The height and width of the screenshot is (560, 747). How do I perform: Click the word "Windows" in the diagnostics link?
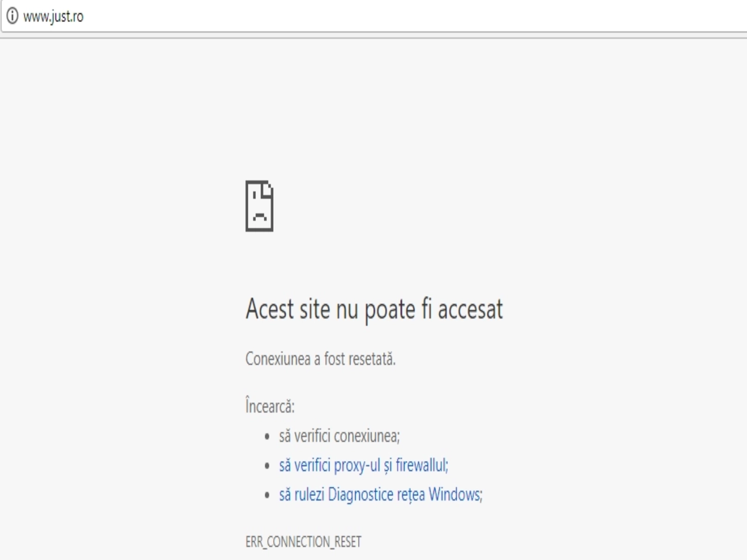(x=455, y=494)
